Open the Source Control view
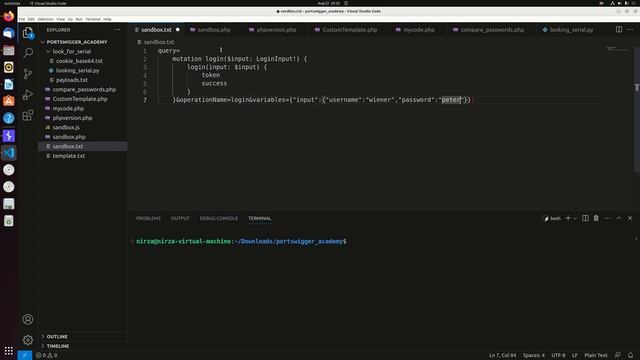Image resolution: width=640 pixels, height=360 pixels. (28, 74)
